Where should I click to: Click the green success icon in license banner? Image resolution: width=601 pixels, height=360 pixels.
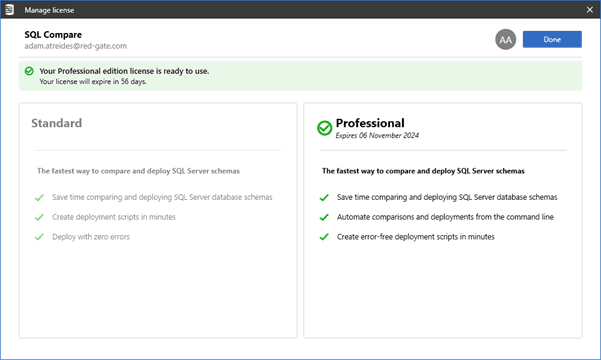29,71
